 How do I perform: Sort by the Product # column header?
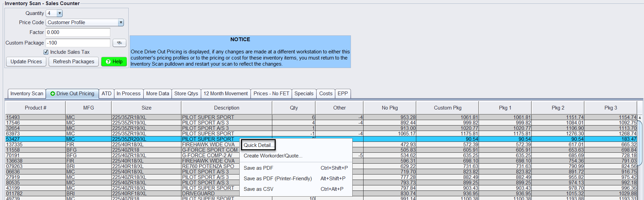(35, 108)
